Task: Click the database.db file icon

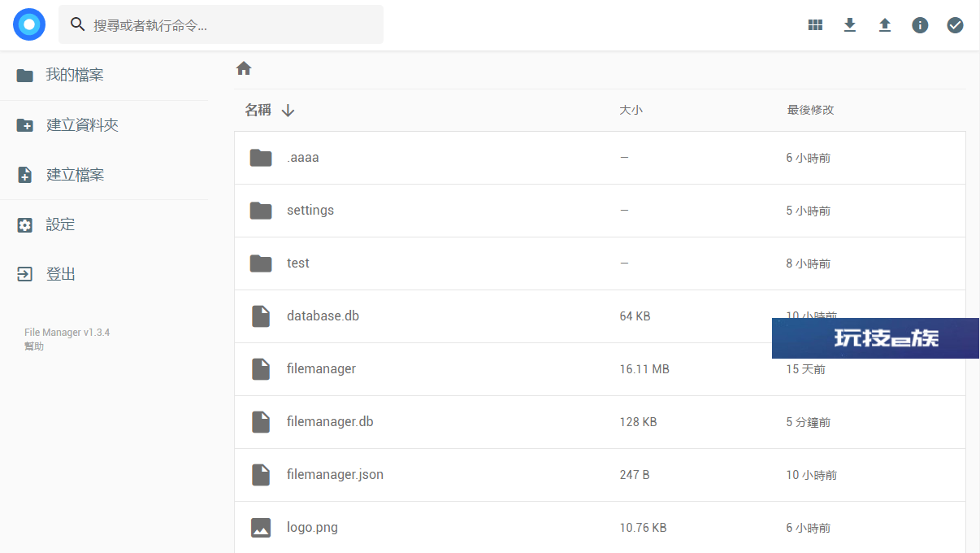Action: tap(261, 316)
